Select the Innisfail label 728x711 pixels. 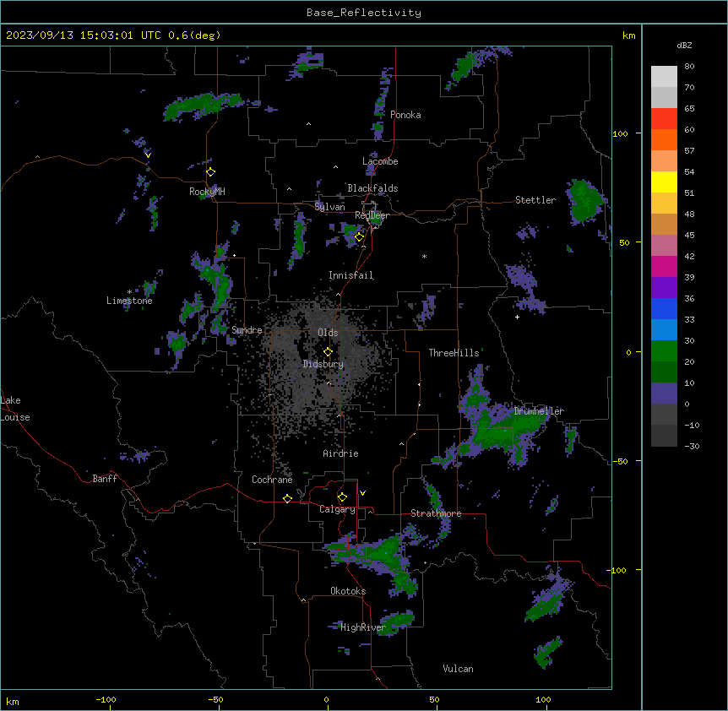click(x=350, y=275)
